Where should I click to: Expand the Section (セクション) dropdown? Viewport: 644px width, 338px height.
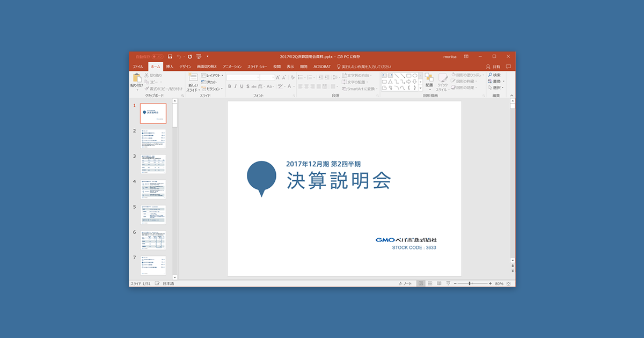(212, 89)
